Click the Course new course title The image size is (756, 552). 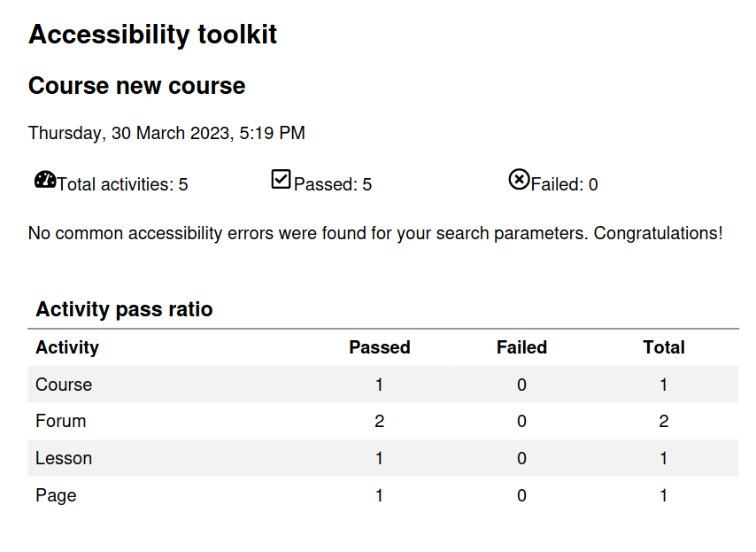coord(137,86)
